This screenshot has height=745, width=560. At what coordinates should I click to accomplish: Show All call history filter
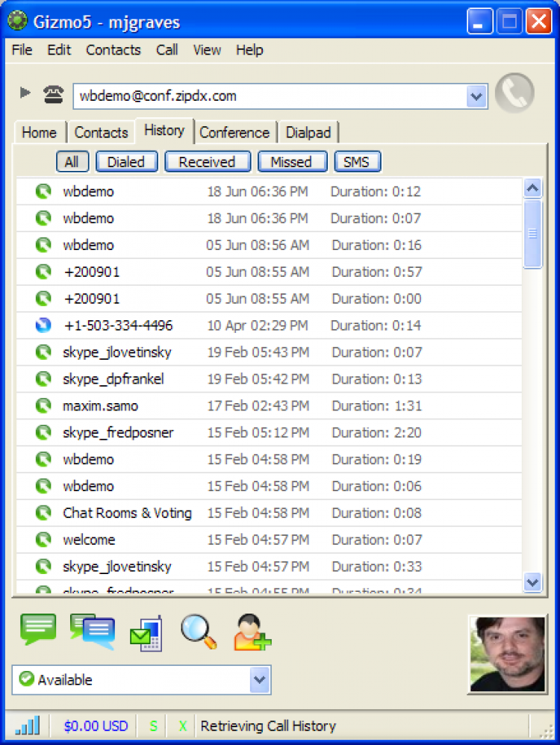point(72,161)
